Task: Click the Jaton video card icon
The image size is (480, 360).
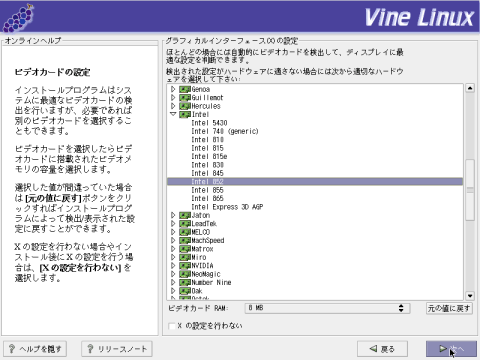Action: coord(185,215)
